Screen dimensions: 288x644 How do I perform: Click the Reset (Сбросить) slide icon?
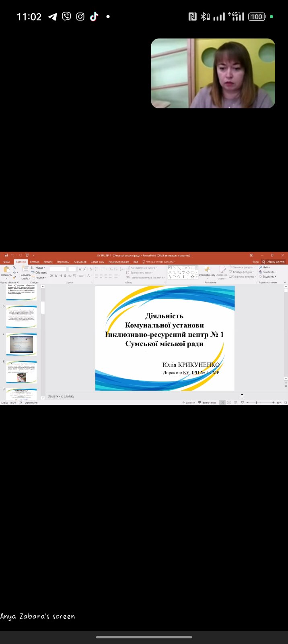coord(39,273)
